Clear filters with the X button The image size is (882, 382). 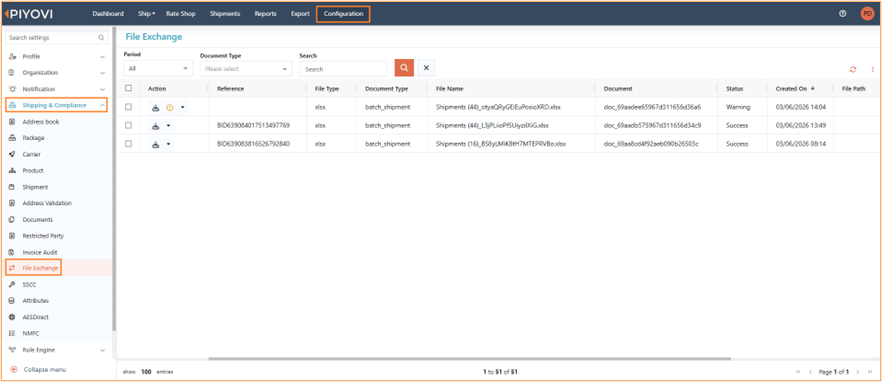426,68
